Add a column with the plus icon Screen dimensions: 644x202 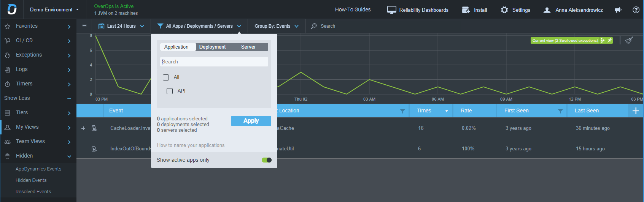click(636, 111)
